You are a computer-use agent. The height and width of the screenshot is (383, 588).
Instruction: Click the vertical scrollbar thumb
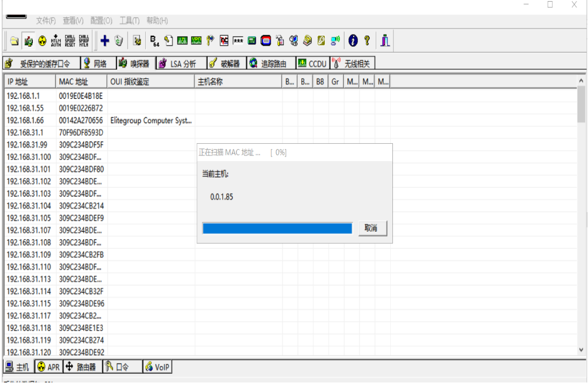pyautogui.click(x=581, y=104)
